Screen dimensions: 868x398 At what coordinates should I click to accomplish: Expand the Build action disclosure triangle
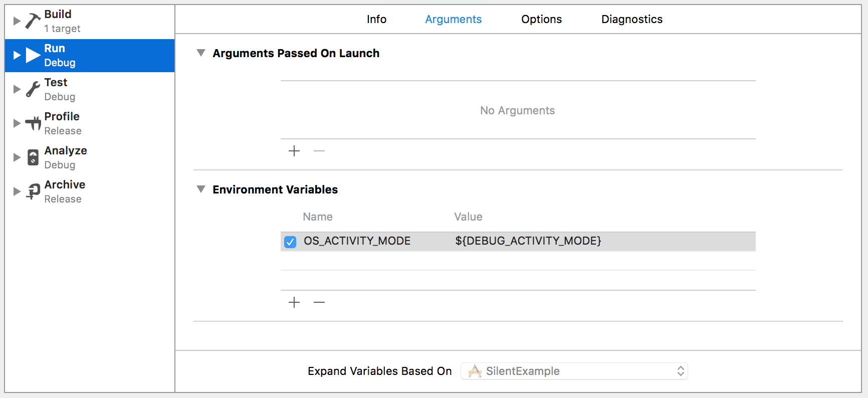17,21
